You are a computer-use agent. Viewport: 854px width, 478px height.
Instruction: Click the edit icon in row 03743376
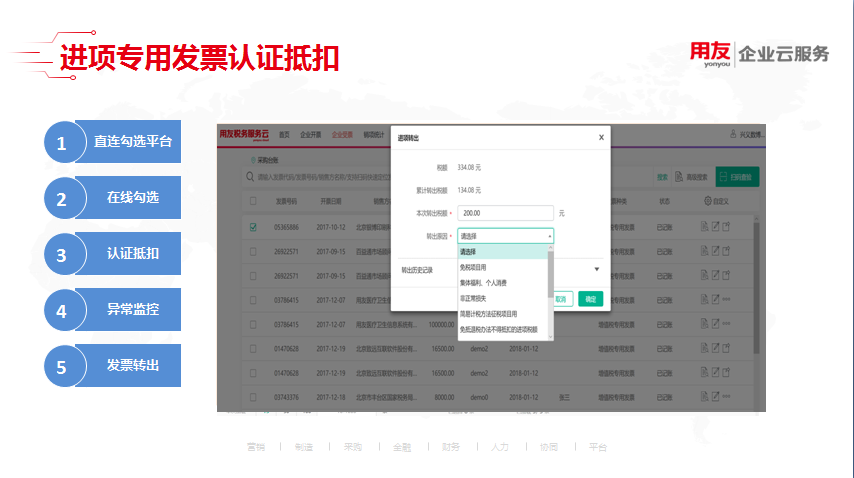715,397
